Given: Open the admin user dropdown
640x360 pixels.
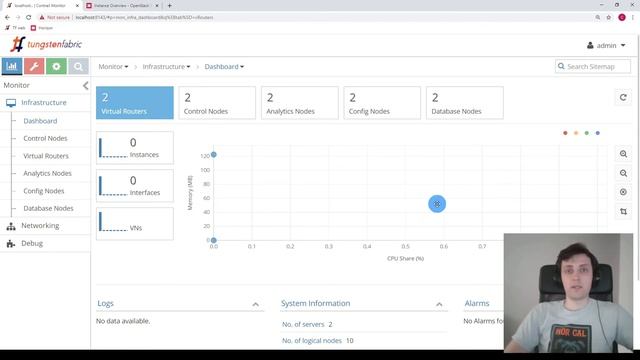Looking at the screenshot, I should click(606, 45).
